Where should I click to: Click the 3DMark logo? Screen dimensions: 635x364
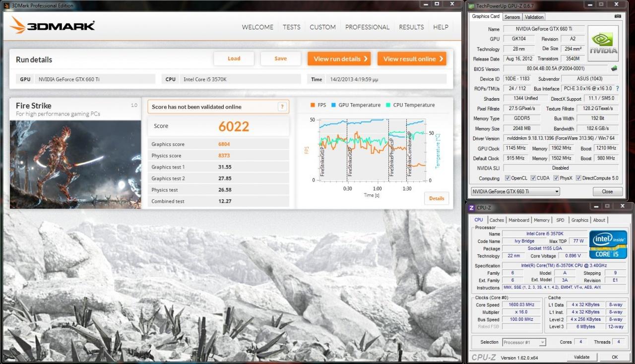(53, 26)
